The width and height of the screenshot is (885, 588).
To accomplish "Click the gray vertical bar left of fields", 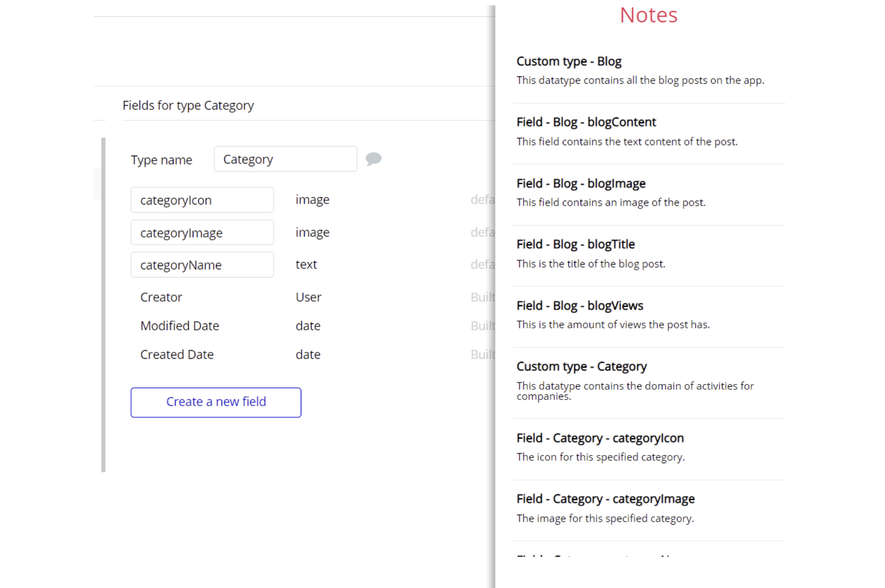I will click(103, 305).
